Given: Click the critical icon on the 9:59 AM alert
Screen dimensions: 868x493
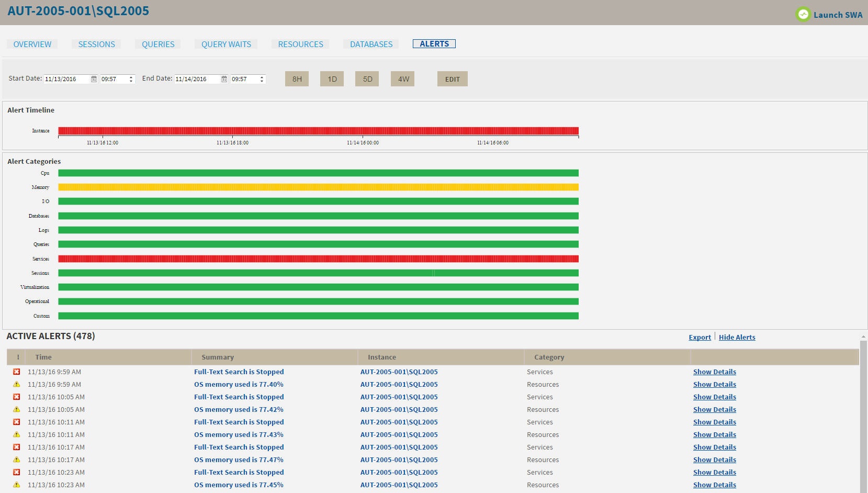Looking at the screenshot, I should [x=17, y=372].
